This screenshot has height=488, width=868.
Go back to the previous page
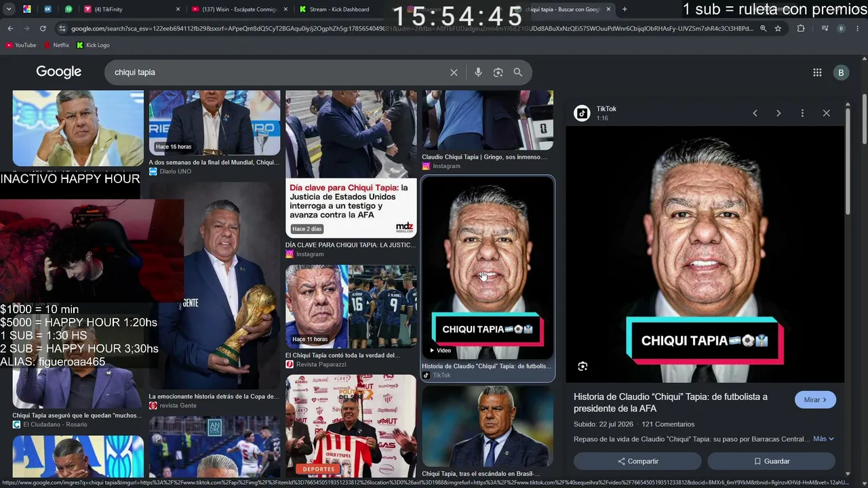click(10, 28)
